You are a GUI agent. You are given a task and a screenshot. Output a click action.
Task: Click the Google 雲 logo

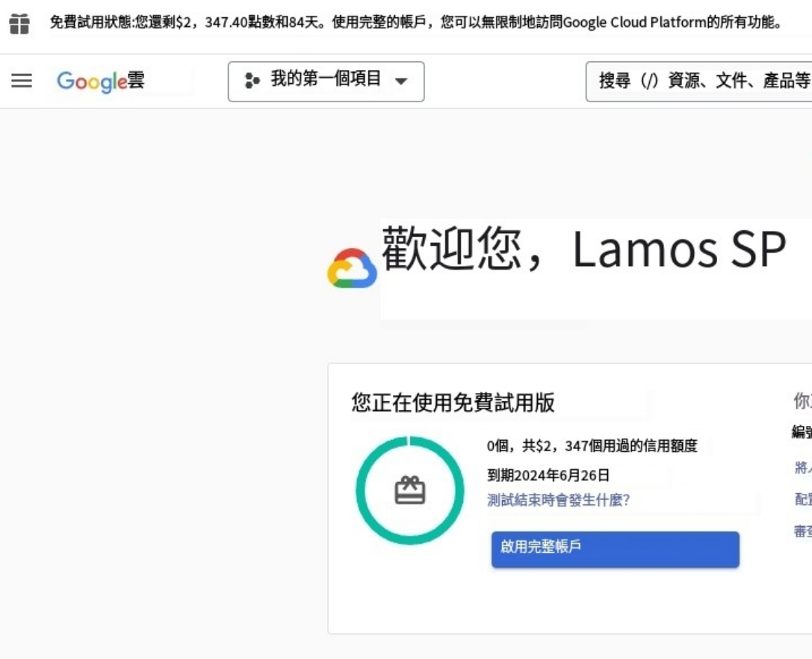(100, 81)
